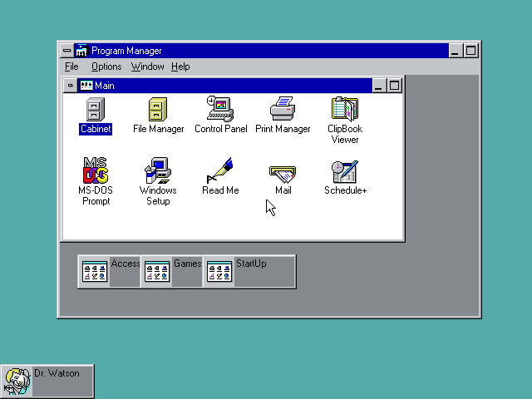The height and width of the screenshot is (399, 532).
Task: Click the "Windows Setup" label
Action: point(158,196)
